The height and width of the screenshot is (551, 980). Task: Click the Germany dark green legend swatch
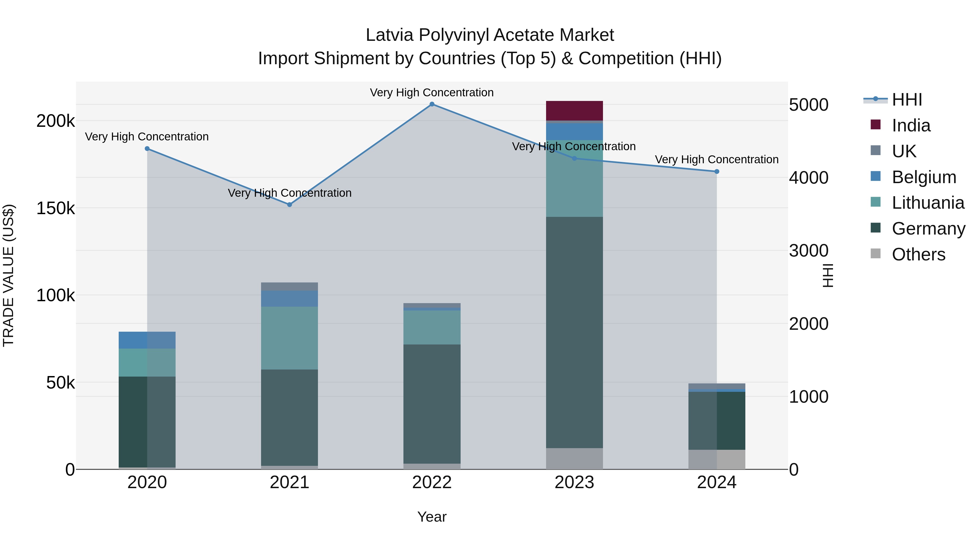coord(875,227)
